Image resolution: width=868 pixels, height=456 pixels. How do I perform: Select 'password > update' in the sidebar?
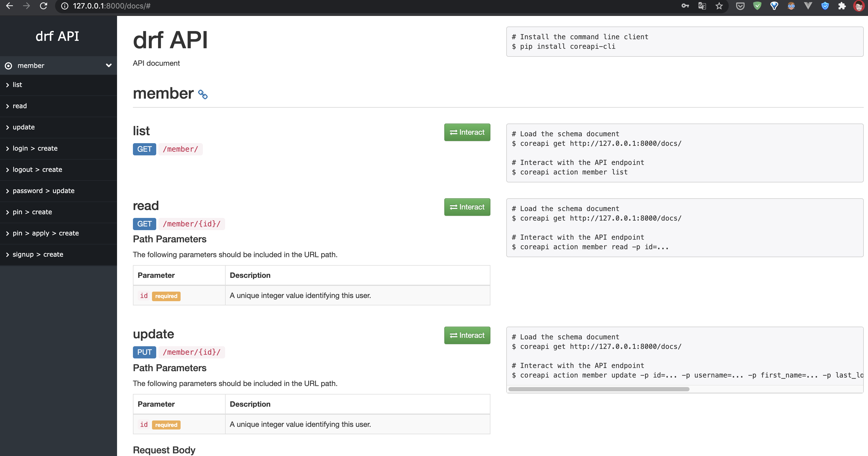[43, 191]
